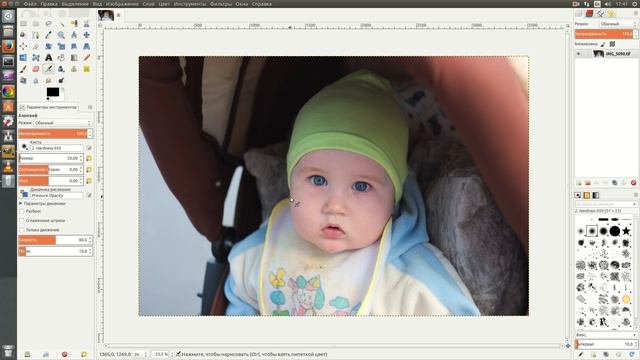Select the Blend gradient tool

74,58
